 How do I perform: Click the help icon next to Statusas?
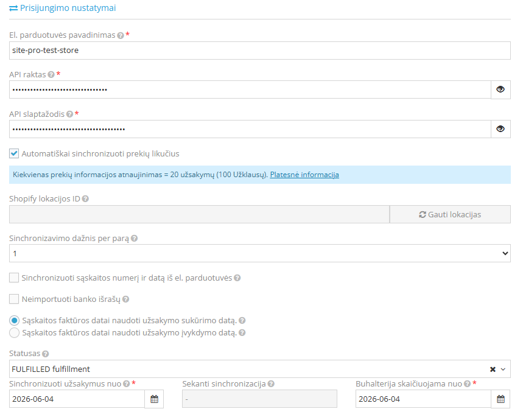click(46, 354)
